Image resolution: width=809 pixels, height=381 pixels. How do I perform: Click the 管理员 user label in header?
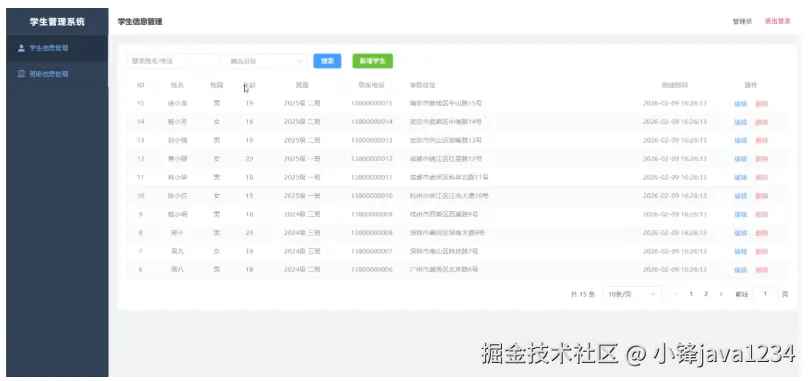click(742, 22)
